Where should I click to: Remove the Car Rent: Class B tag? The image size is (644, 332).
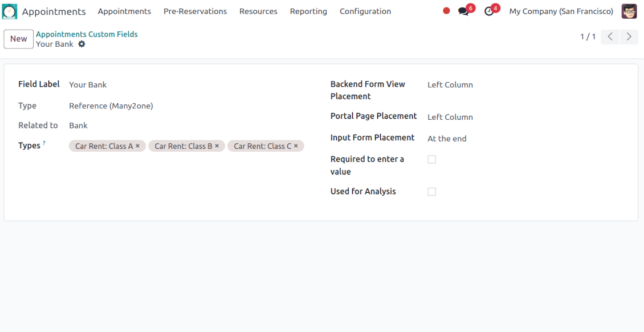click(x=217, y=146)
